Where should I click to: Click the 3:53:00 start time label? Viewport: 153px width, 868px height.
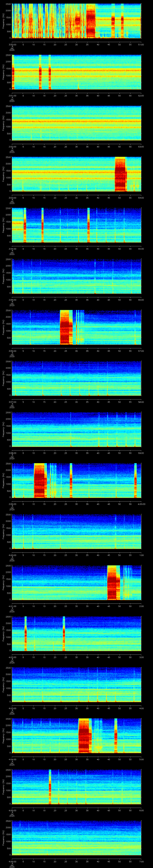point(12,198)
